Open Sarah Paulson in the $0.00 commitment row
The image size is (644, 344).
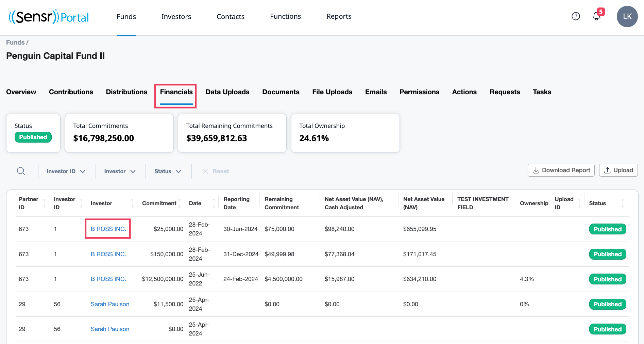110,329
